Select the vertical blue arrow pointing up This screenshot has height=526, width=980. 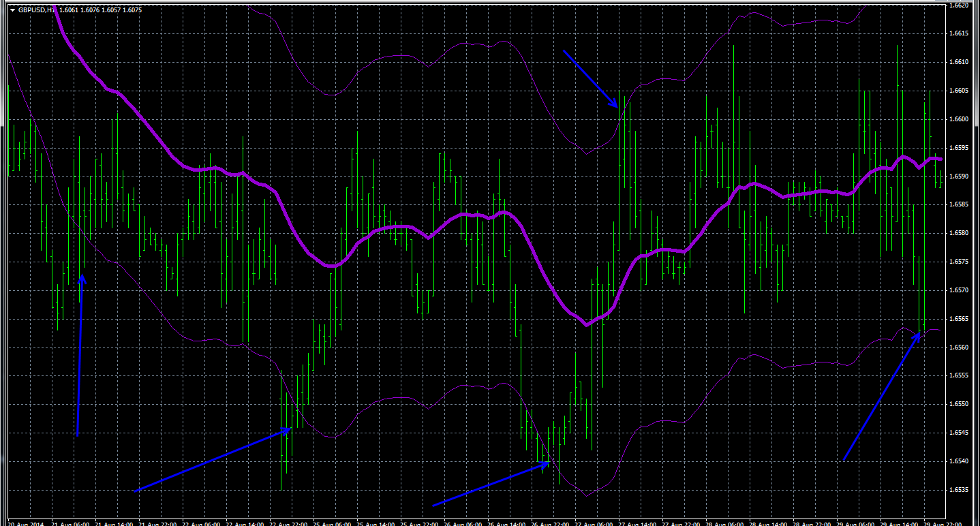[x=80, y=354]
